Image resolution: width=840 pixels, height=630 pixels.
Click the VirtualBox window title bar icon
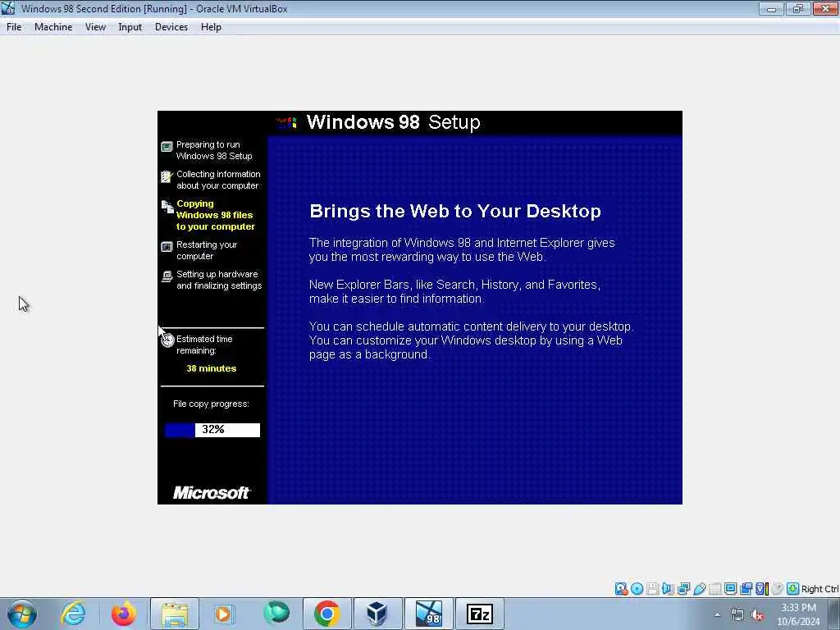pyautogui.click(x=8, y=8)
